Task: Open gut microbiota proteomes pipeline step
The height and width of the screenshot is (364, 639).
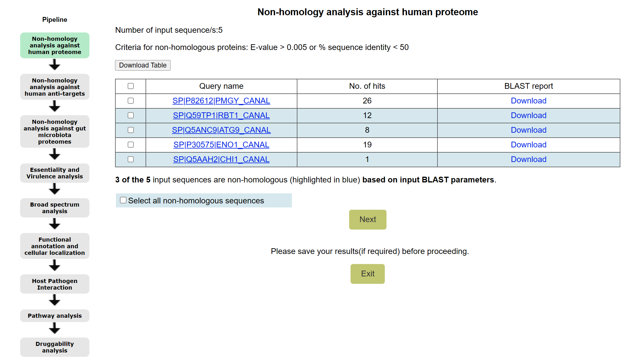Action: tap(55, 132)
